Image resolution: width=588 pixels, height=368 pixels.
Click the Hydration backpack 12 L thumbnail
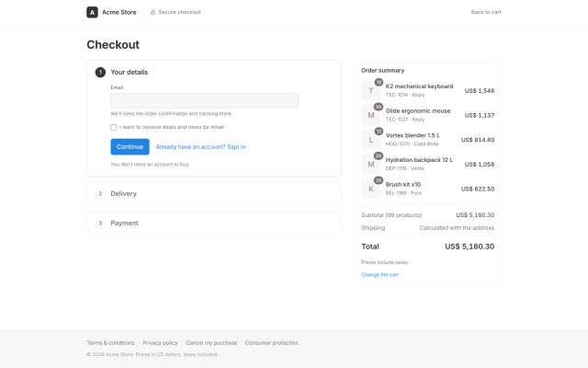click(371, 164)
